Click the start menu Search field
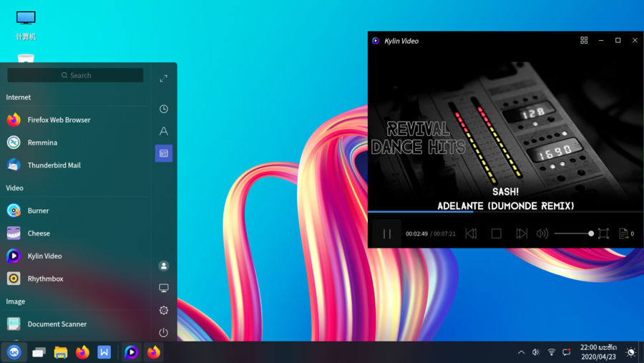 [76, 75]
